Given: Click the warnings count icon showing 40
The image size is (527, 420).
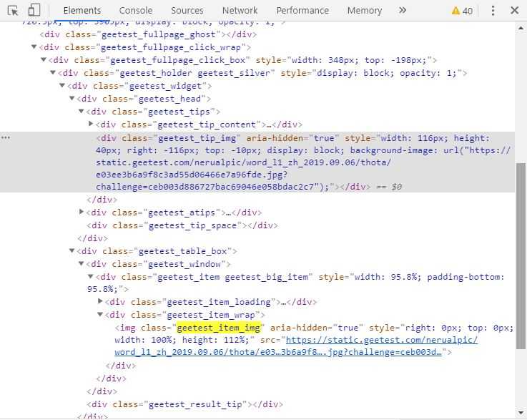Looking at the screenshot, I should tap(462, 11).
